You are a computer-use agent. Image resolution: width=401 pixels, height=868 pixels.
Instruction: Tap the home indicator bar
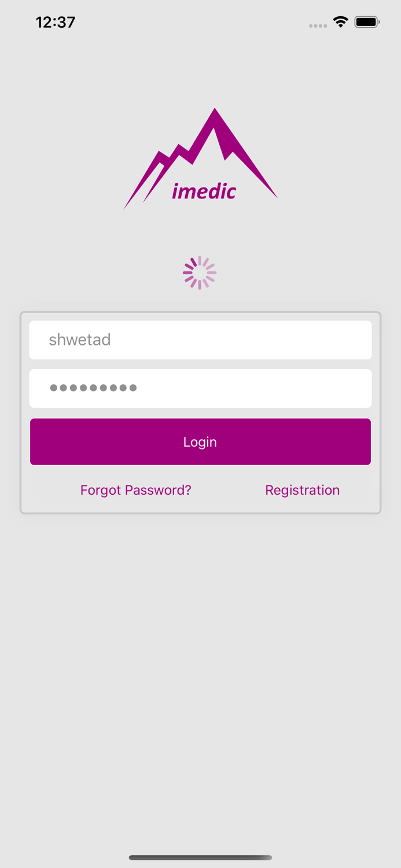(x=200, y=858)
